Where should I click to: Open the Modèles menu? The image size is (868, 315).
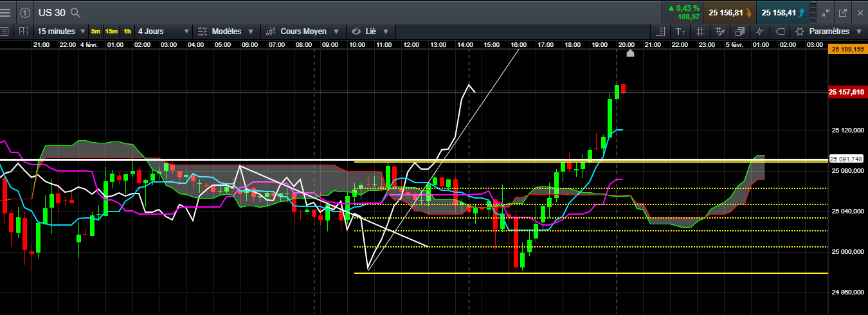(226, 32)
